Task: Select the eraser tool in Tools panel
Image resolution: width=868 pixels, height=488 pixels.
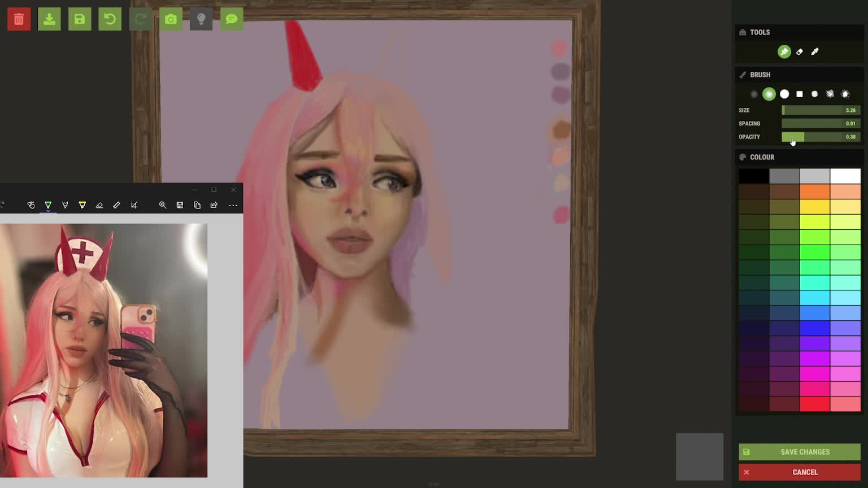Action: pos(800,52)
